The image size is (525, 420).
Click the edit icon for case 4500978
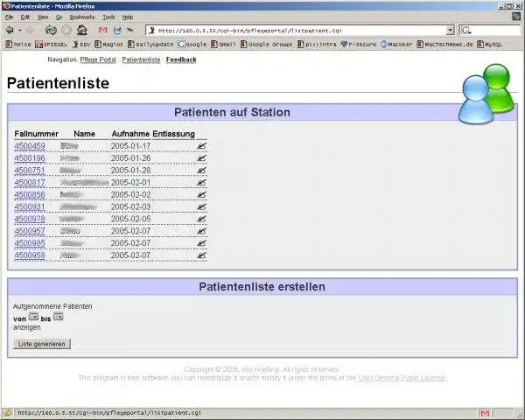click(x=201, y=219)
